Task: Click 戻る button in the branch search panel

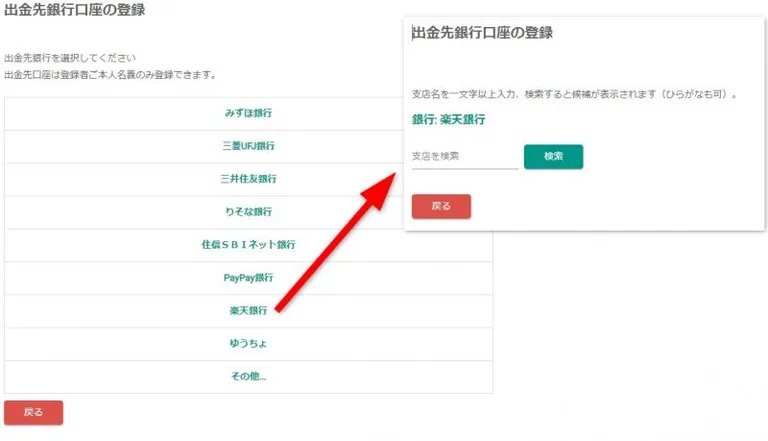Action: 441,206
